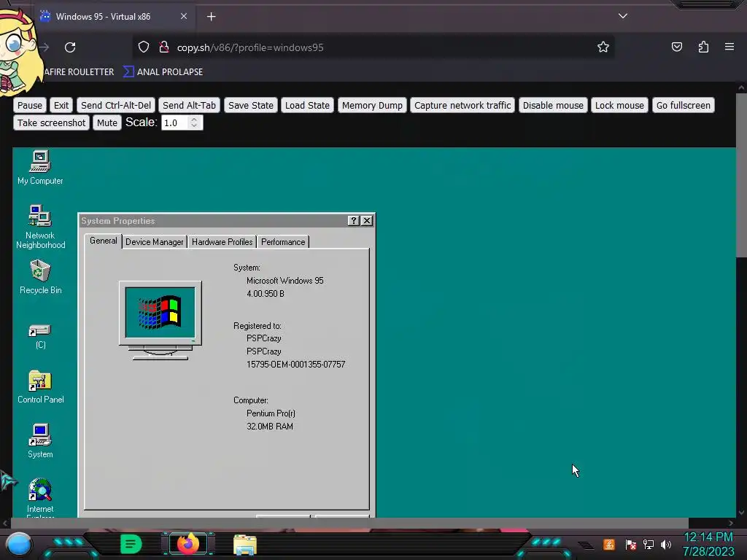Click the Save State button
The height and width of the screenshot is (560, 747).
click(x=251, y=105)
